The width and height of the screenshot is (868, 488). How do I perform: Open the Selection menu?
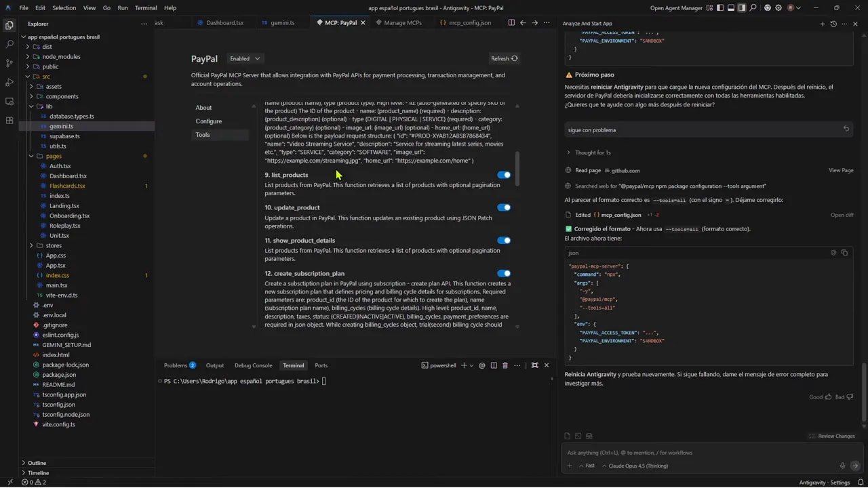point(64,7)
